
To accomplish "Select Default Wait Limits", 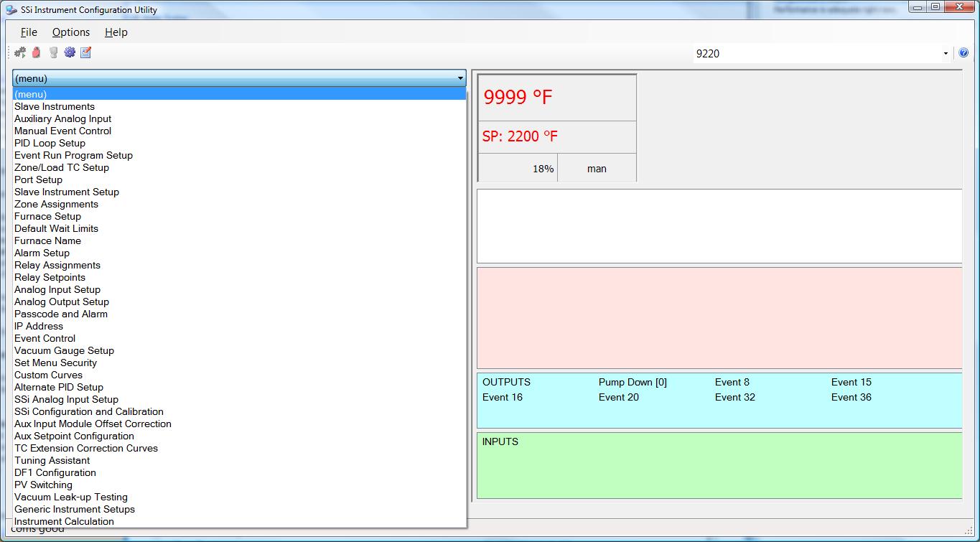I will point(239,228).
